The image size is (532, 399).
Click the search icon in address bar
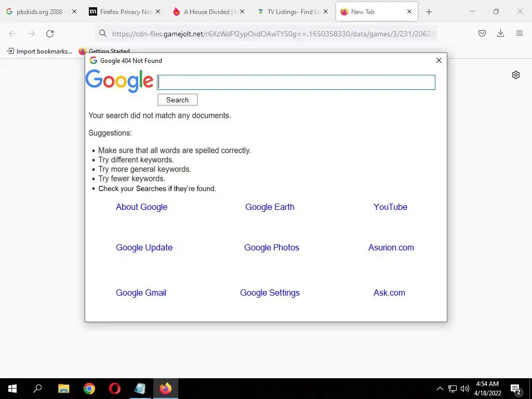[x=102, y=33]
